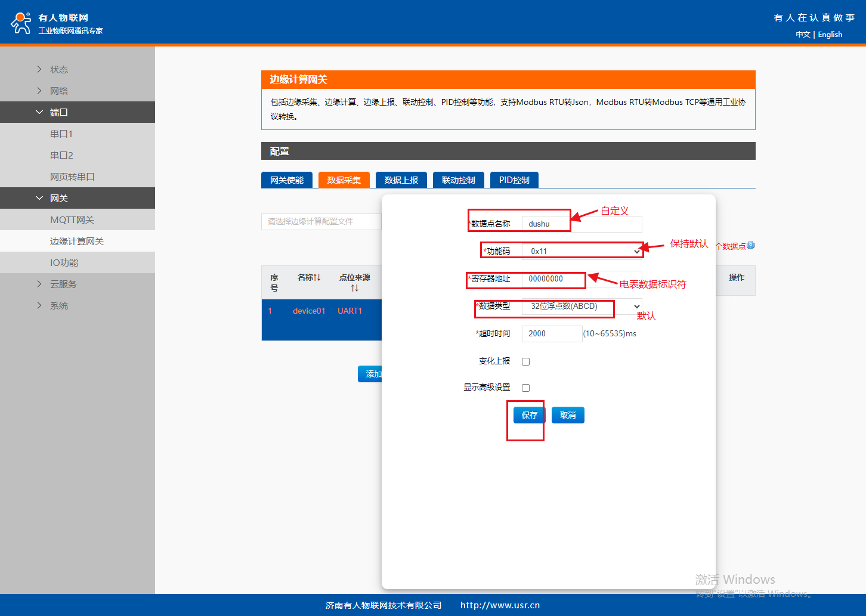Select the device01 table row
The image size is (866, 616).
tap(309, 311)
